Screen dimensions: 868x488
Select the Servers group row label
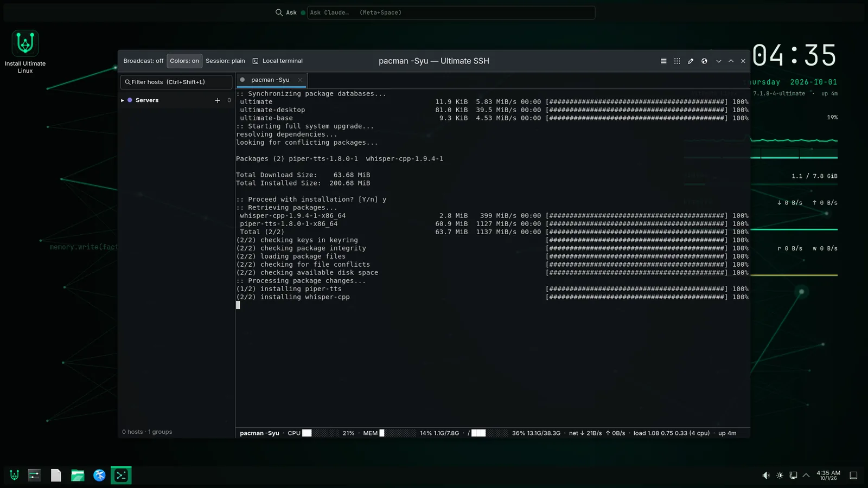(x=147, y=100)
